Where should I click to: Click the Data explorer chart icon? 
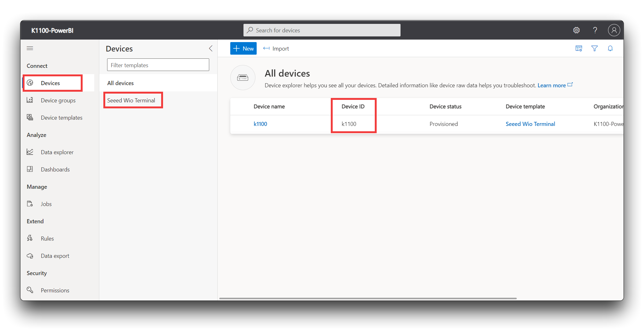point(30,152)
